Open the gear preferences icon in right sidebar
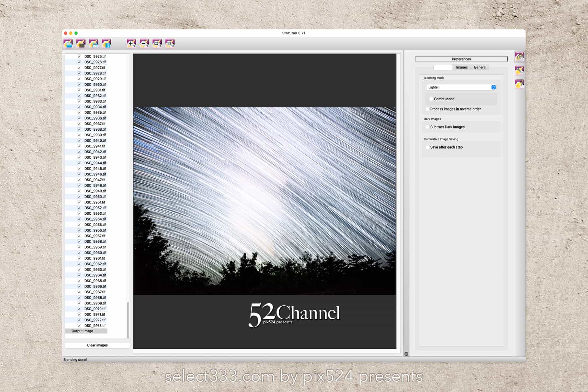 pyautogui.click(x=519, y=57)
